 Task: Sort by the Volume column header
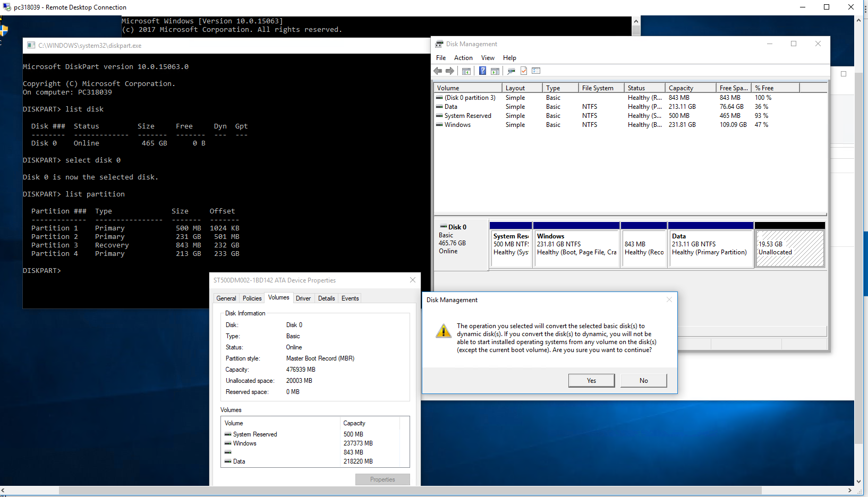click(x=468, y=88)
